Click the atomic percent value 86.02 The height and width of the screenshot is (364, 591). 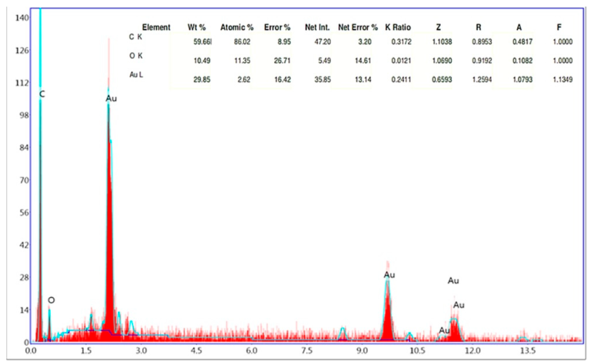click(x=242, y=42)
